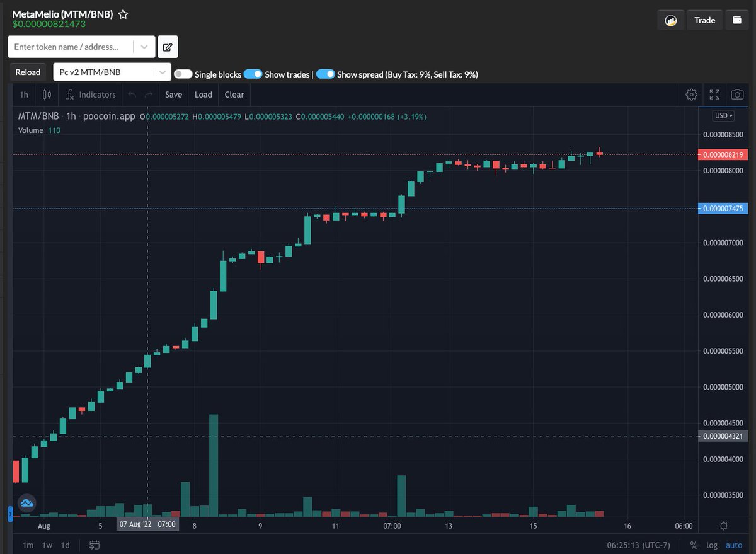Open the wallet icon button
The image size is (756, 554).
[x=737, y=20]
